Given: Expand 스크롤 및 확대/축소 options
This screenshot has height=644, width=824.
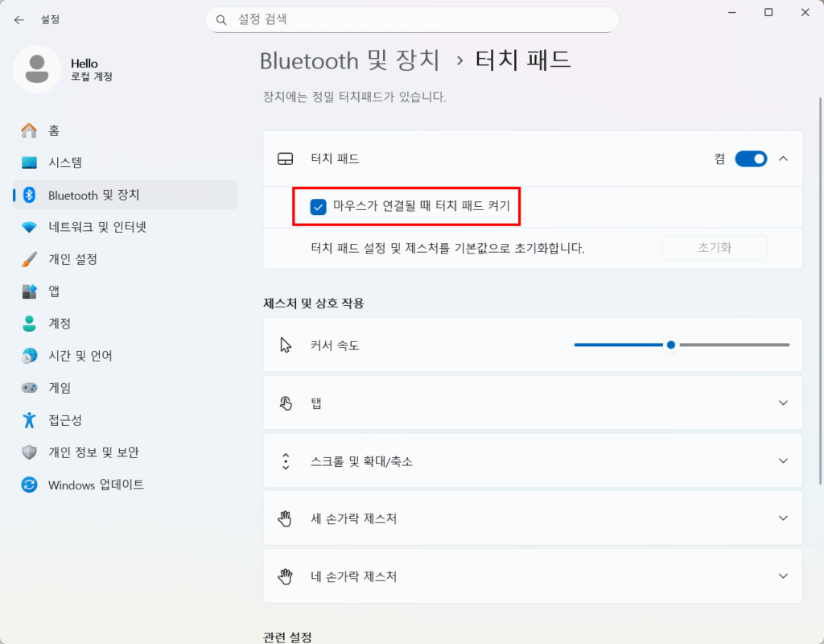Looking at the screenshot, I should point(783,461).
